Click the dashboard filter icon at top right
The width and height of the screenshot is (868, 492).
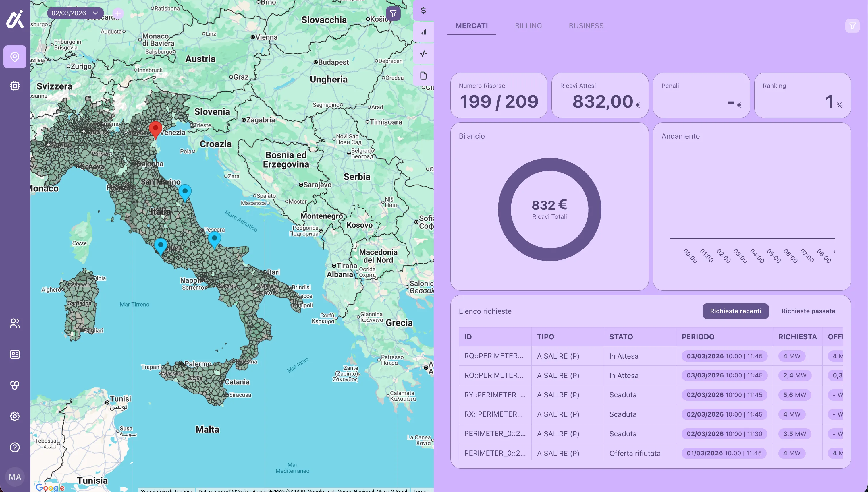pyautogui.click(x=852, y=26)
